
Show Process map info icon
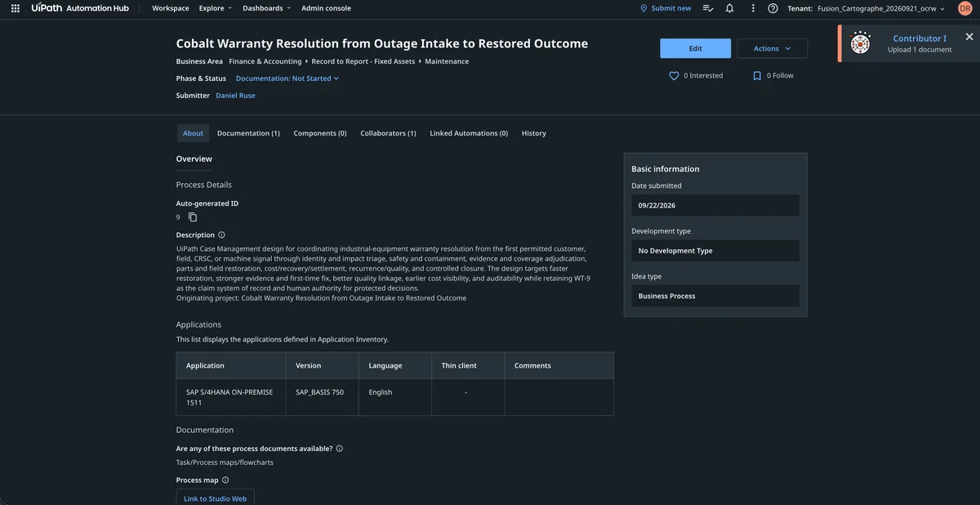(225, 480)
